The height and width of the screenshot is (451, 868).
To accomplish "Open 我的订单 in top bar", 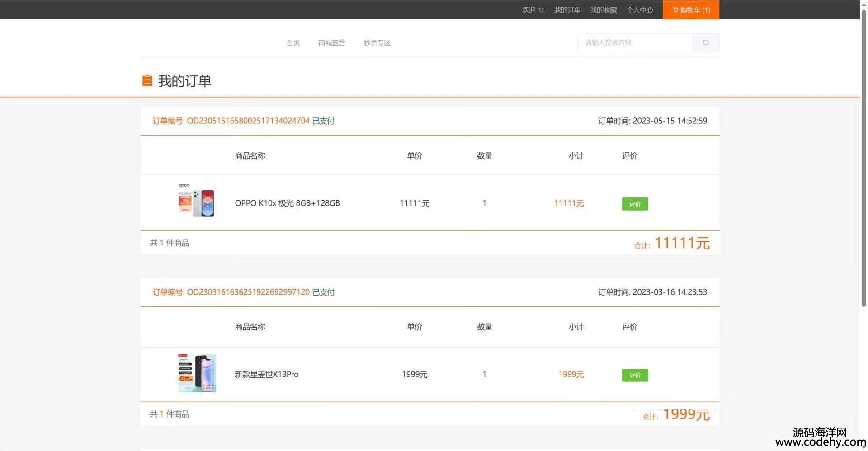I will click(567, 9).
